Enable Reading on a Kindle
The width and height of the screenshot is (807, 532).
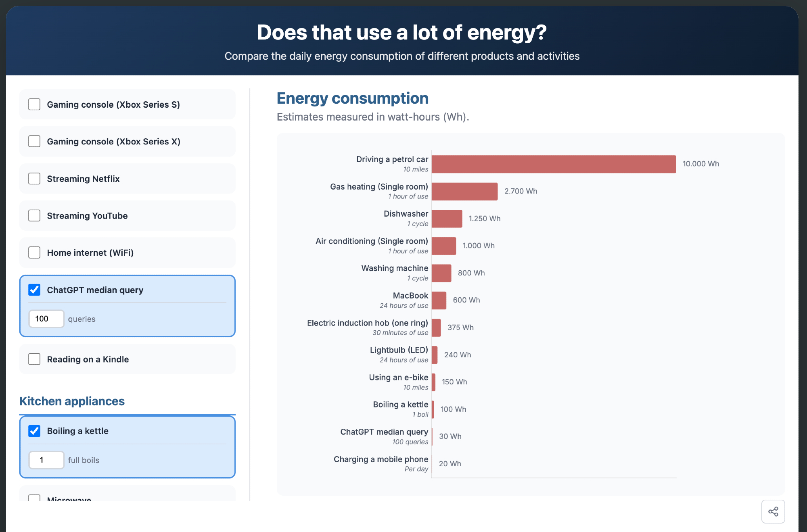(x=34, y=359)
